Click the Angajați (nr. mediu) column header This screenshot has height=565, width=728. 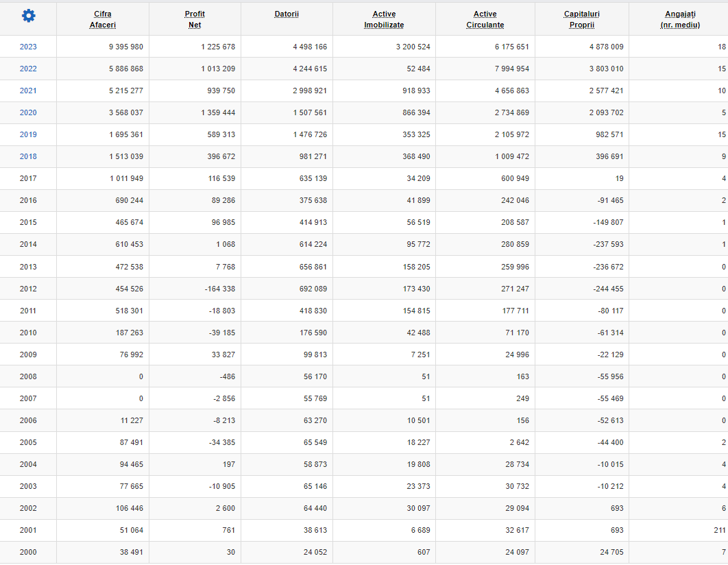point(680,19)
